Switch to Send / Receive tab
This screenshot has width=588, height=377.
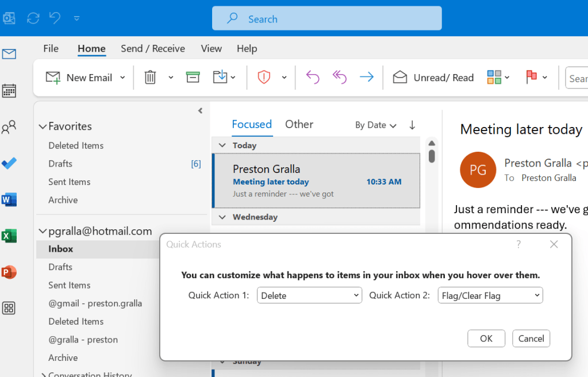(x=153, y=48)
